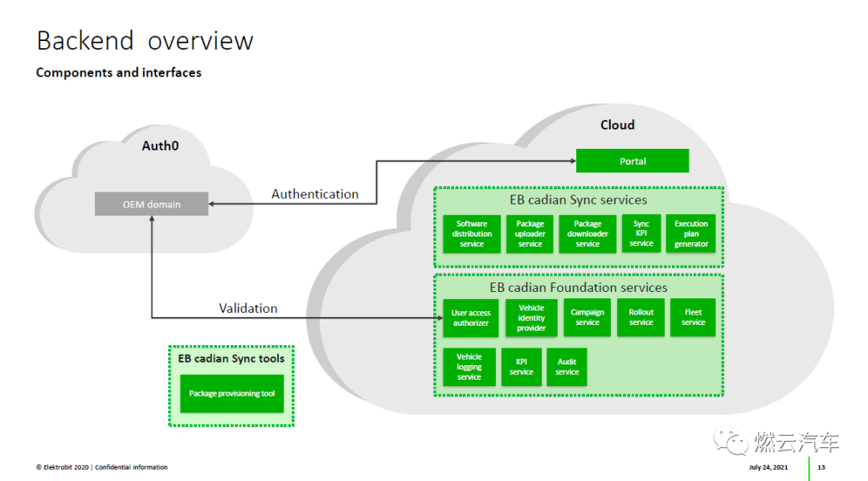Select the KPI service block in Foundation services

click(x=521, y=367)
